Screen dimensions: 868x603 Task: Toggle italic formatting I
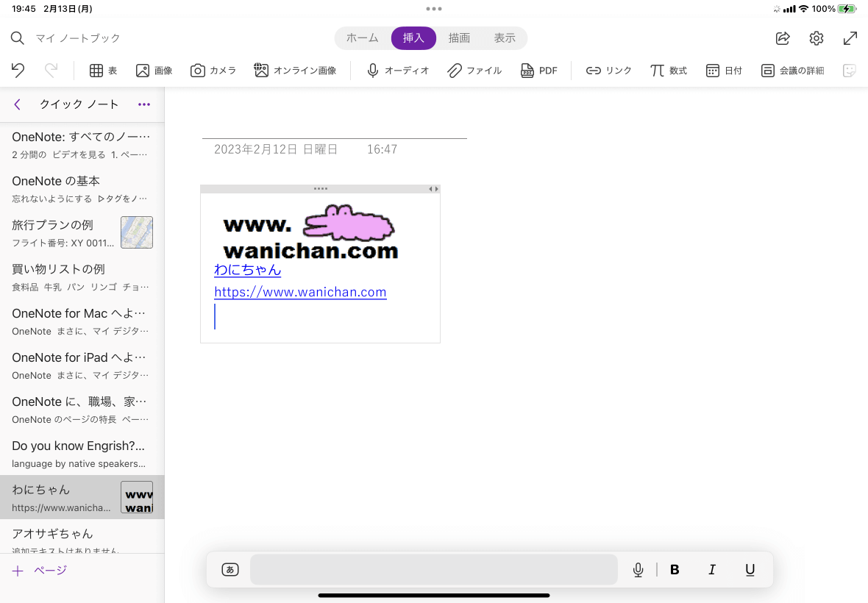712,569
